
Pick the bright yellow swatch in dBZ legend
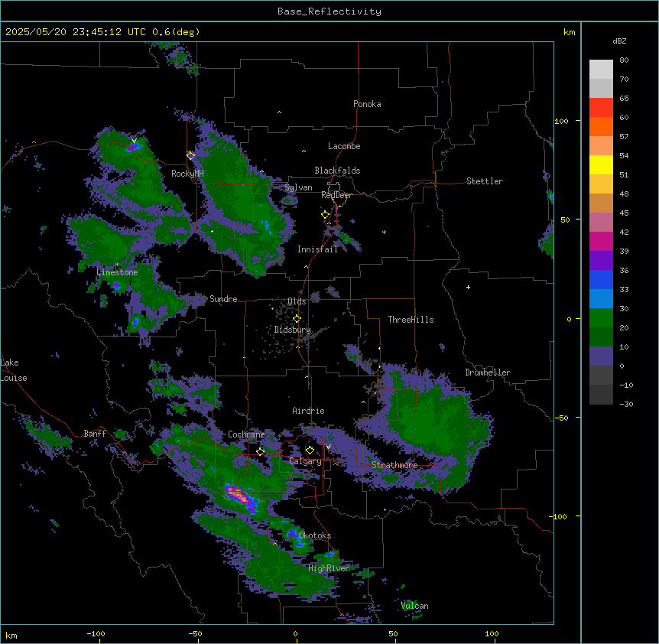[601, 164]
